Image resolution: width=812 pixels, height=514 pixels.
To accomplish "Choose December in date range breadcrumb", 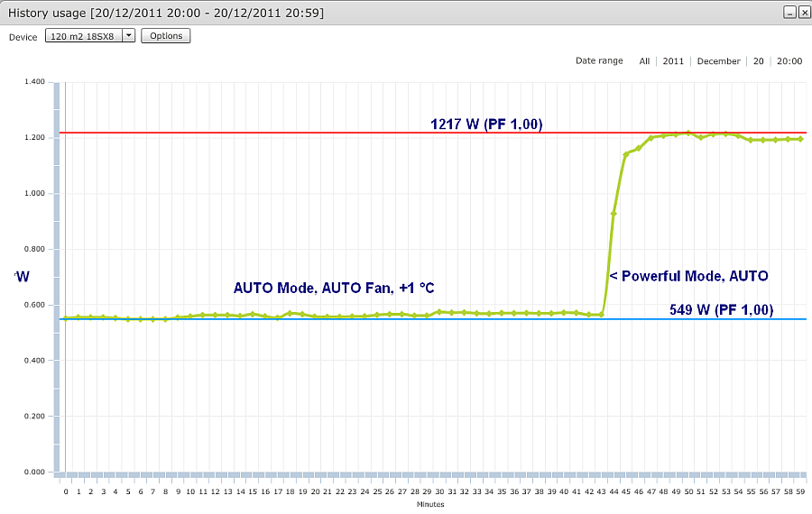I will [x=718, y=61].
